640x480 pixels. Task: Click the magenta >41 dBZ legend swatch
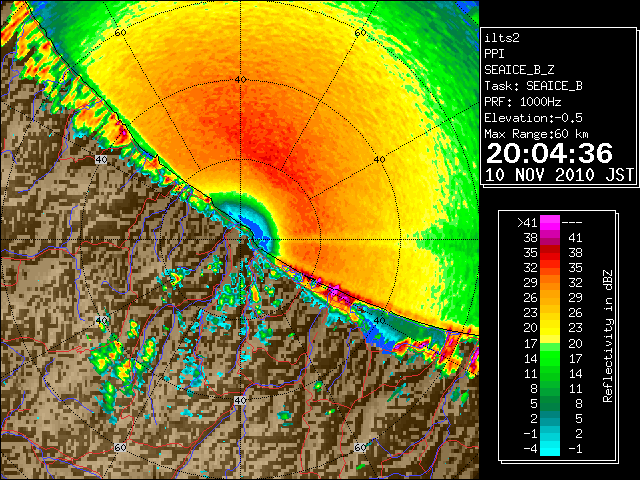[550, 222]
